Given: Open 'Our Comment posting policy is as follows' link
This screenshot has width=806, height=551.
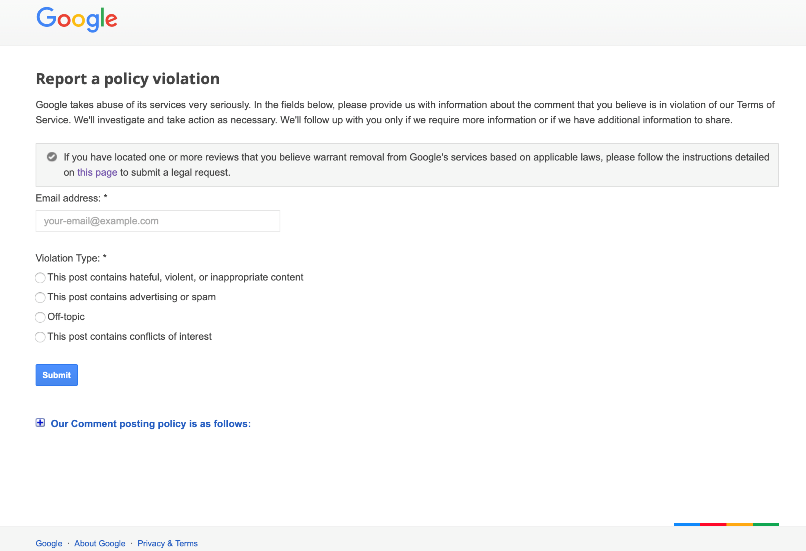Looking at the screenshot, I should [151, 424].
